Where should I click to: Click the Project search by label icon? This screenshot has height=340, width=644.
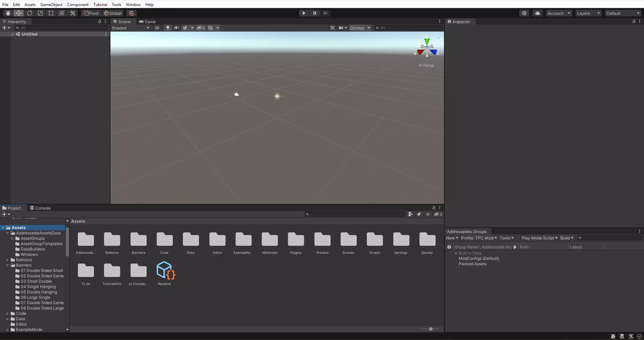click(419, 214)
